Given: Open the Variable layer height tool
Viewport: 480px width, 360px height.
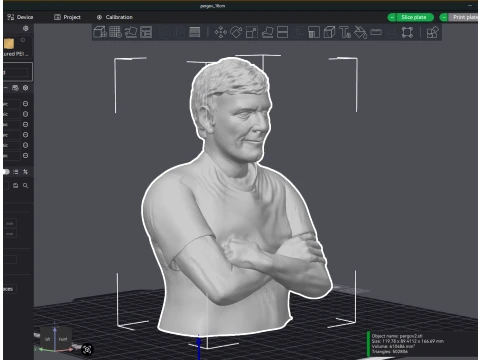Looking at the screenshot, I should 195,32.
